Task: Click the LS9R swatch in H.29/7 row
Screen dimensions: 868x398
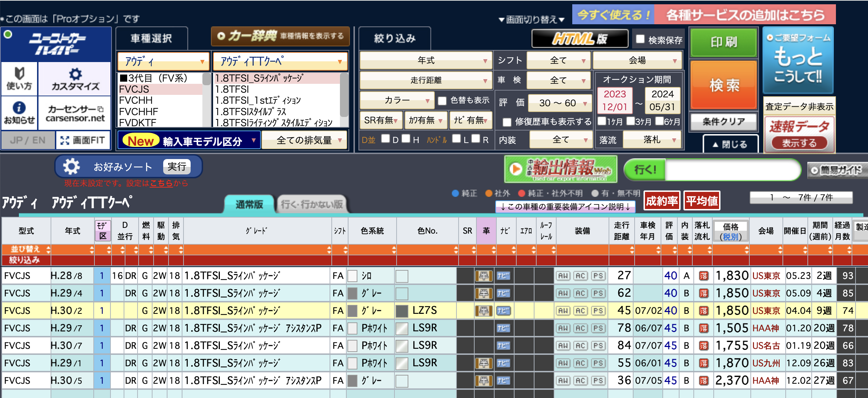Action: click(x=402, y=328)
